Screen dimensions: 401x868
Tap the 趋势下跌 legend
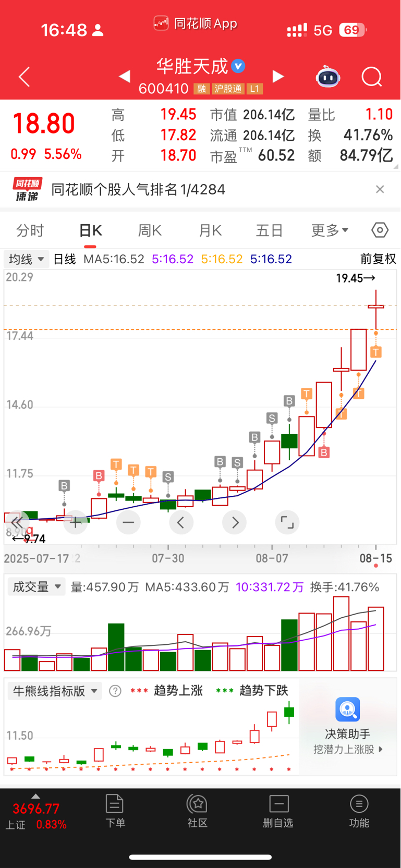(263, 691)
